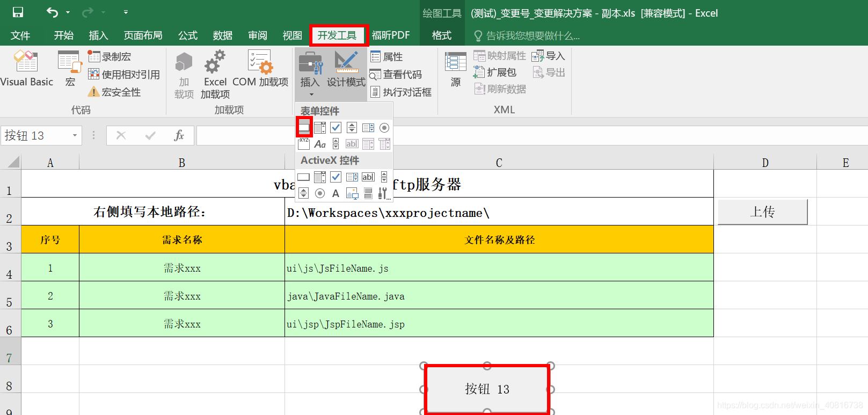The height and width of the screenshot is (415, 868).
Task: Switch to the 页面布局 tab
Action: coord(143,35)
